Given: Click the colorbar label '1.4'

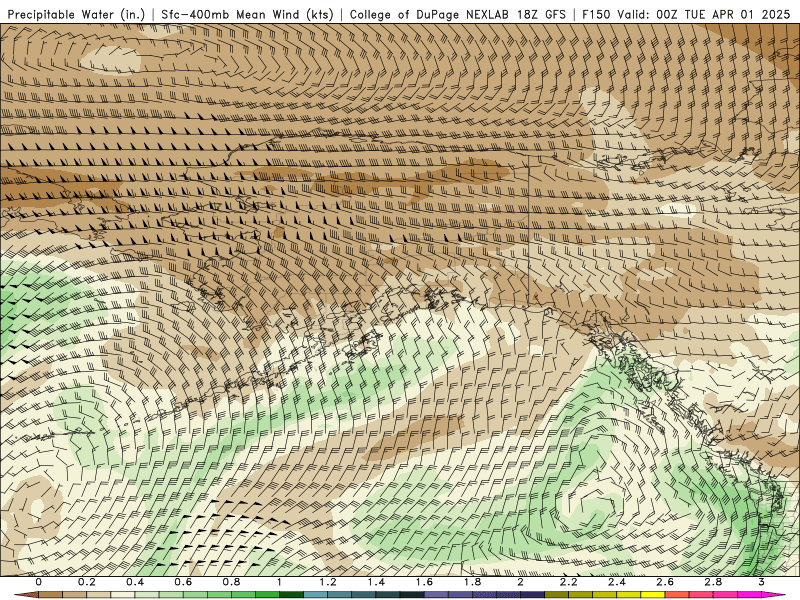Looking at the screenshot, I should pyautogui.click(x=376, y=582).
